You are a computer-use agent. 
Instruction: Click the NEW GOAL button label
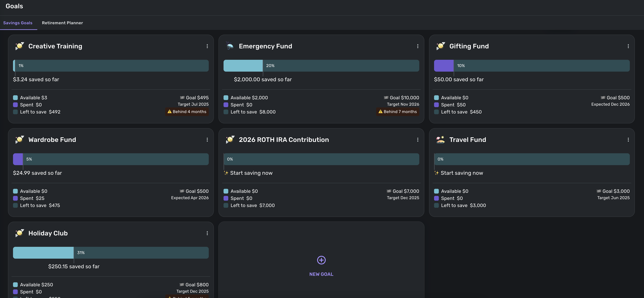pyautogui.click(x=321, y=274)
